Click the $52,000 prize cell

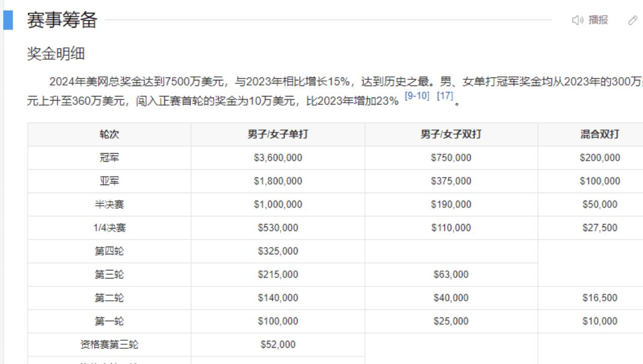click(278, 345)
